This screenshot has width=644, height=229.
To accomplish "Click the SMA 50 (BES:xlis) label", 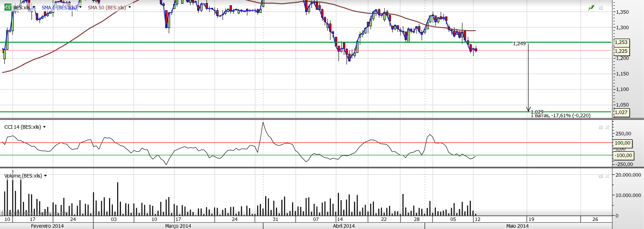I will [x=107, y=8].
